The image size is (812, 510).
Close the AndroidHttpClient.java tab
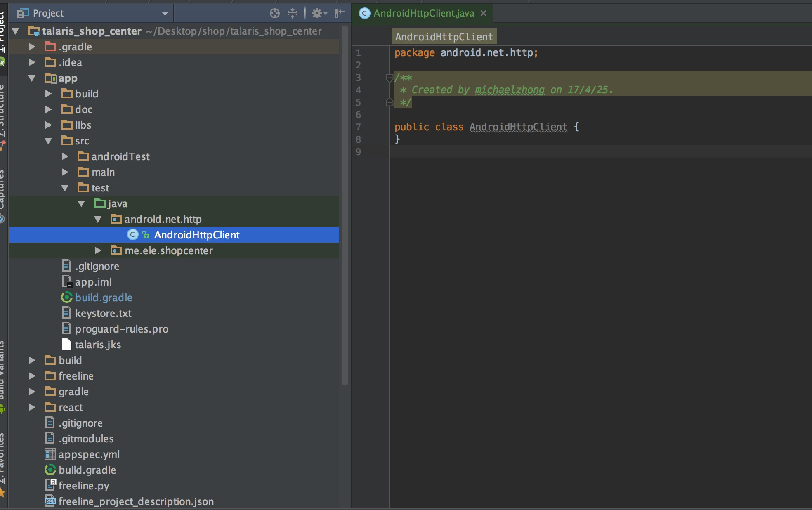[x=483, y=13]
